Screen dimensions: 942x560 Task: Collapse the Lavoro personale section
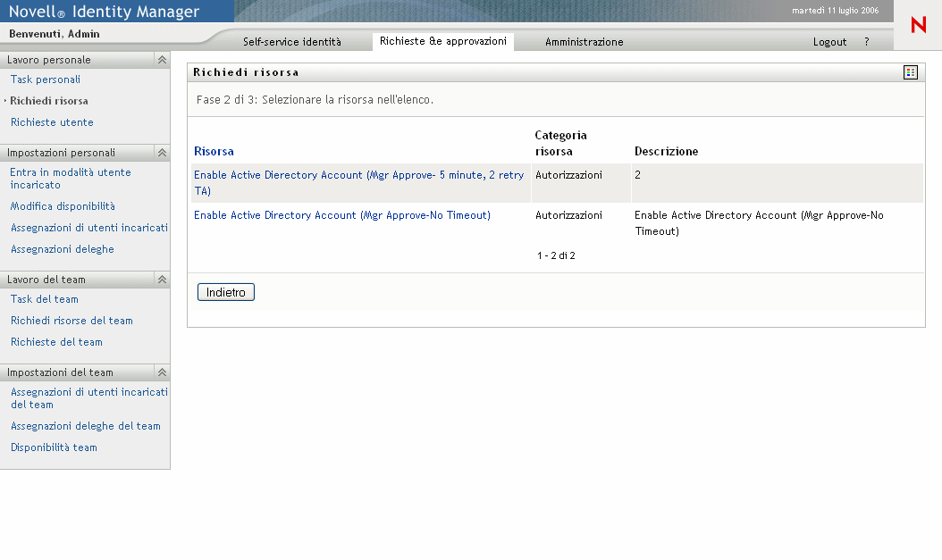[x=162, y=60]
